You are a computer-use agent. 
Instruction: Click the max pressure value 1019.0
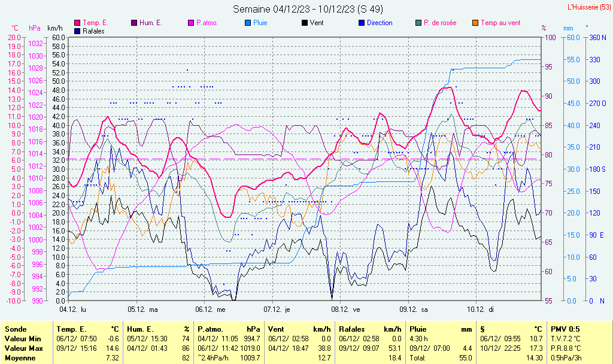tap(251, 348)
